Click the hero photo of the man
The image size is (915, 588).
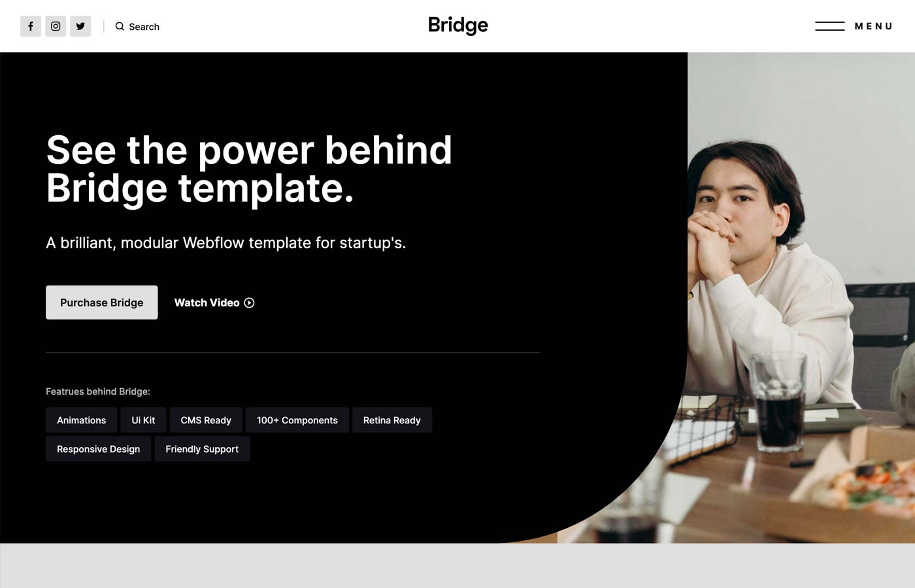click(x=801, y=297)
